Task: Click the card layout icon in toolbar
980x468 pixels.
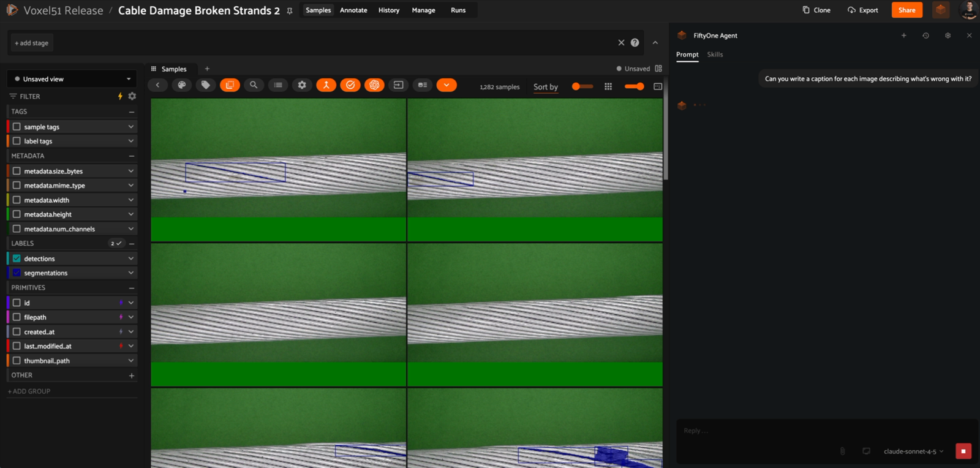Action: point(423,85)
